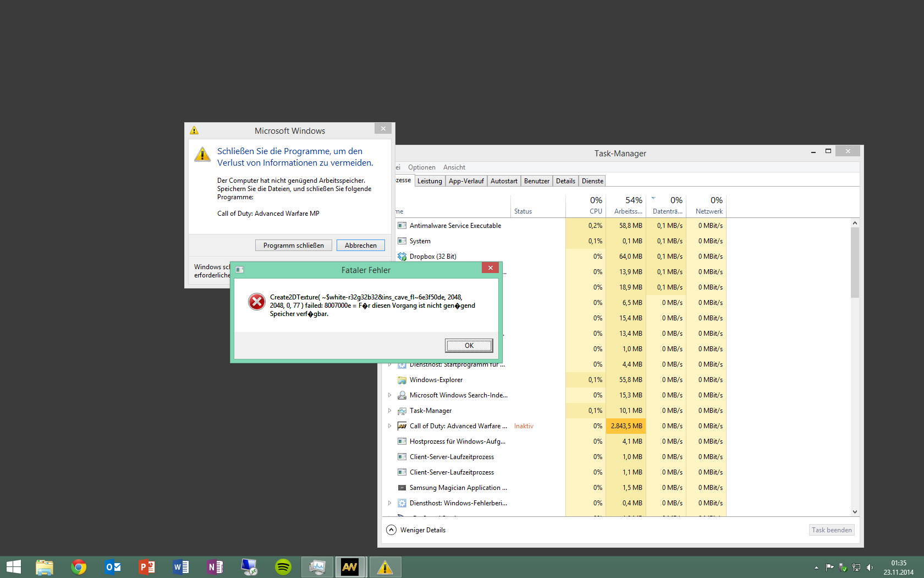Select the Antimalware Service Executable row
Screen dimensions: 924x578
pos(560,226)
